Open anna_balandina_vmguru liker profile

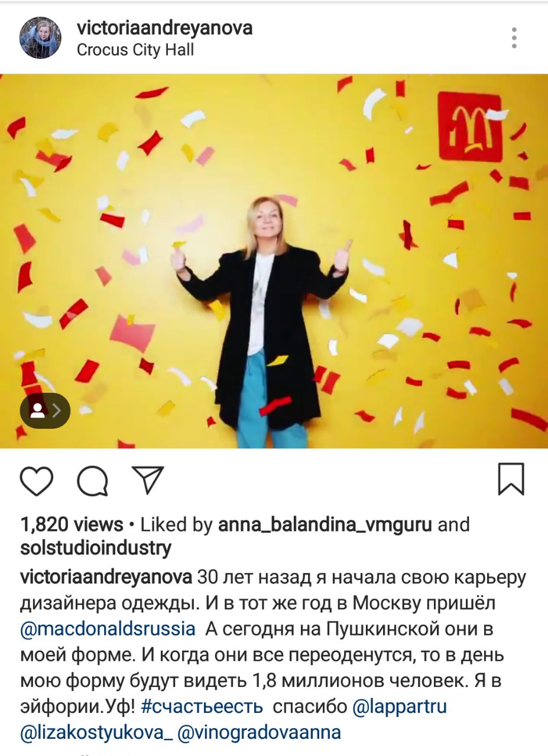pyautogui.click(x=325, y=524)
